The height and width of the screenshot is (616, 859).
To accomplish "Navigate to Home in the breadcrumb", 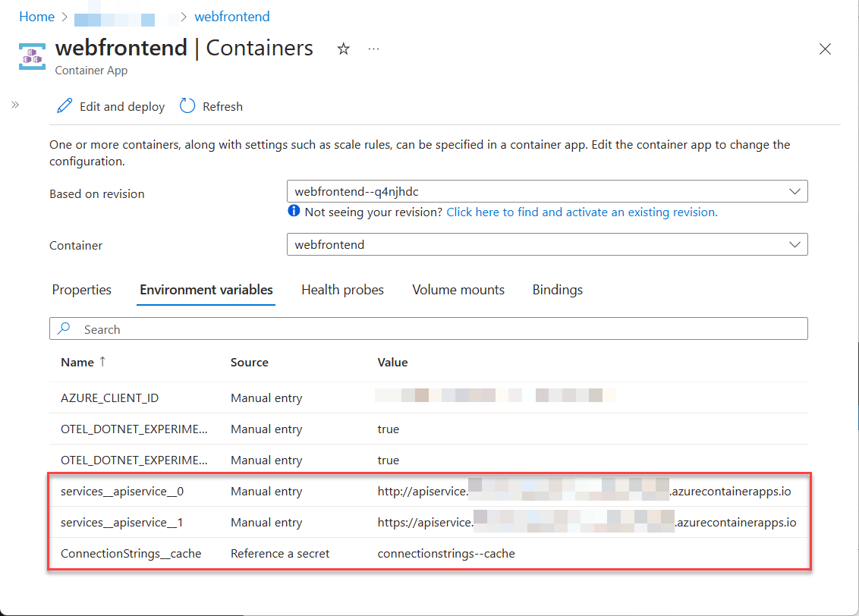I will click(x=36, y=17).
